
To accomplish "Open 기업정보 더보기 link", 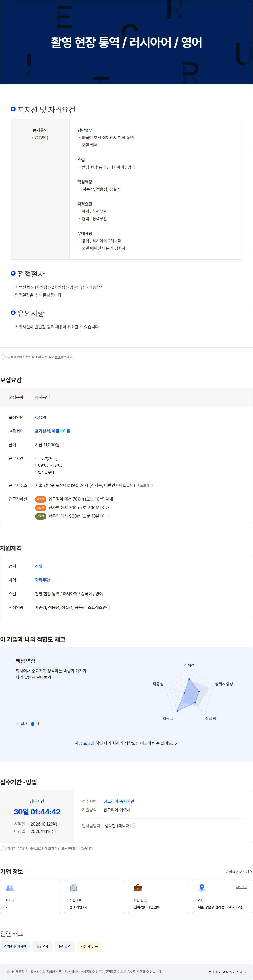I will 239,872.
